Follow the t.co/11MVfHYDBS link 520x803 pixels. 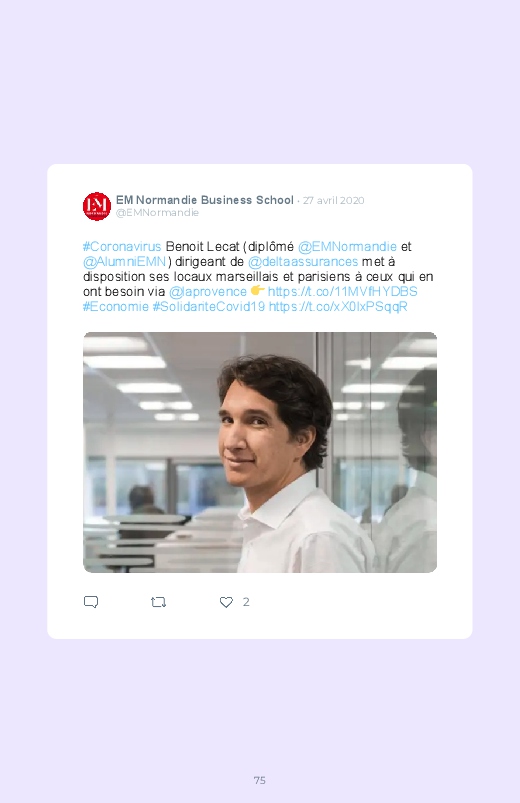342,292
